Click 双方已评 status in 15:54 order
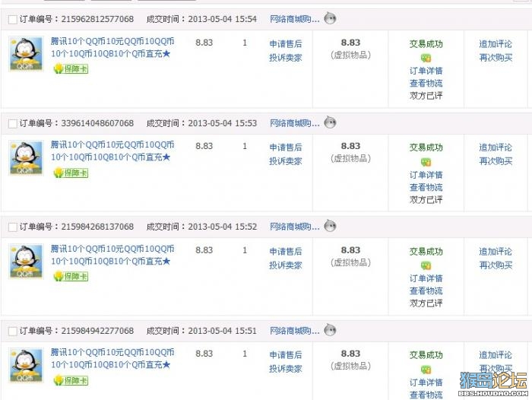 pyautogui.click(x=426, y=96)
